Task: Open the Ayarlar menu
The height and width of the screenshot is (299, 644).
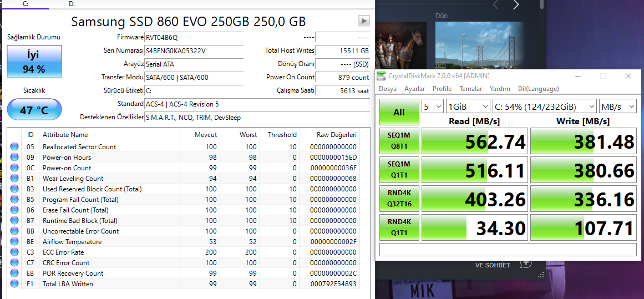Action: tap(414, 89)
